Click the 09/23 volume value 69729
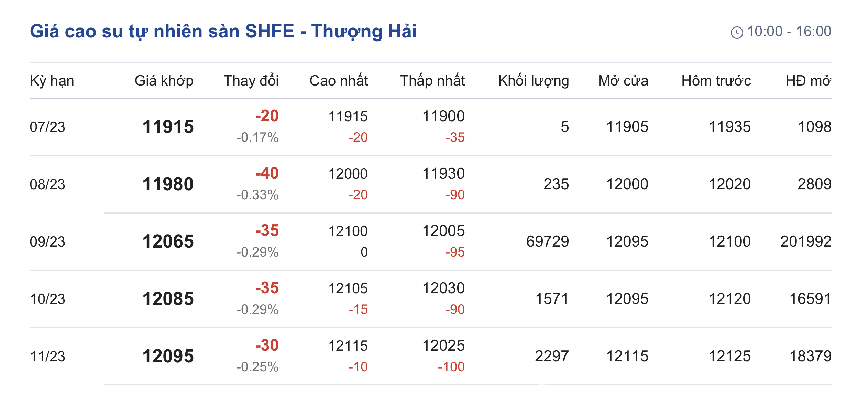The image size is (868, 396). point(548,241)
